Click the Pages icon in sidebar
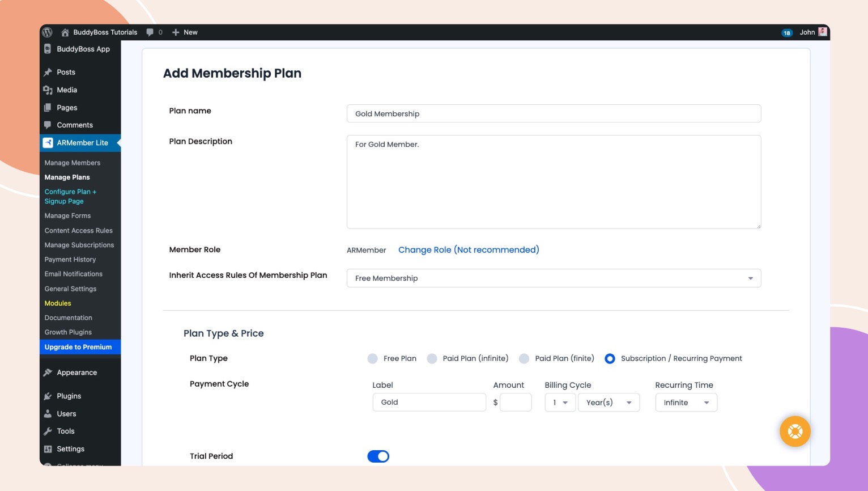The image size is (868, 491). pyautogui.click(x=48, y=108)
